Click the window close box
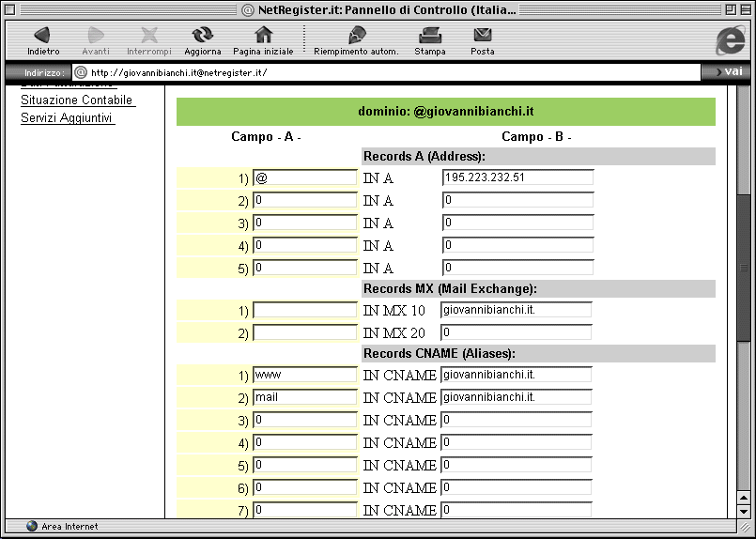This screenshot has height=539, width=756. coord(10,9)
